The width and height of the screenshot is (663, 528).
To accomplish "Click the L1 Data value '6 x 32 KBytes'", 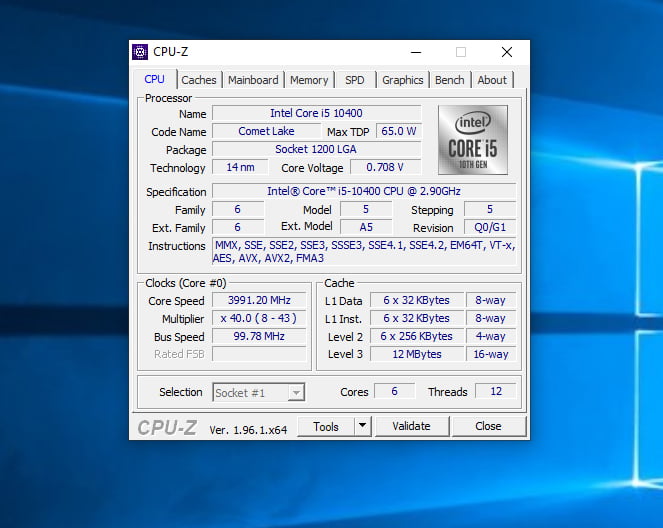I will 417,300.
